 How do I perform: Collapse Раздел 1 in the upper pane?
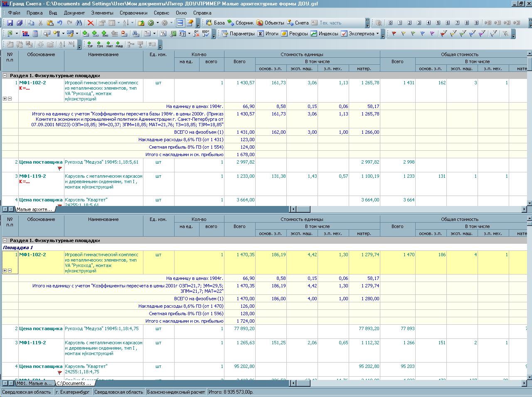(5, 76)
